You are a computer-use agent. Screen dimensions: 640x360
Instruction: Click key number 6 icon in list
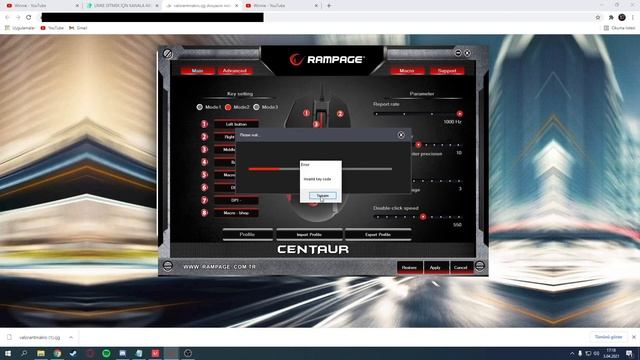tap(204, 187)
